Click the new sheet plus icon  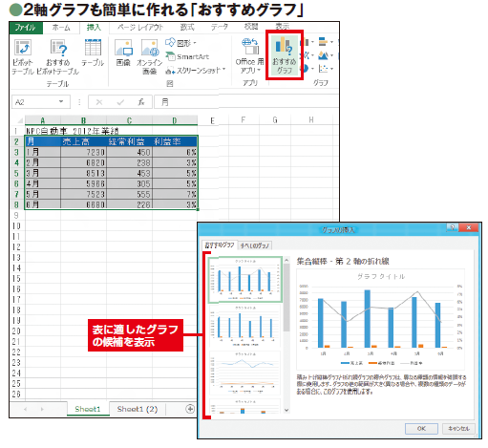tap(190, 409)
